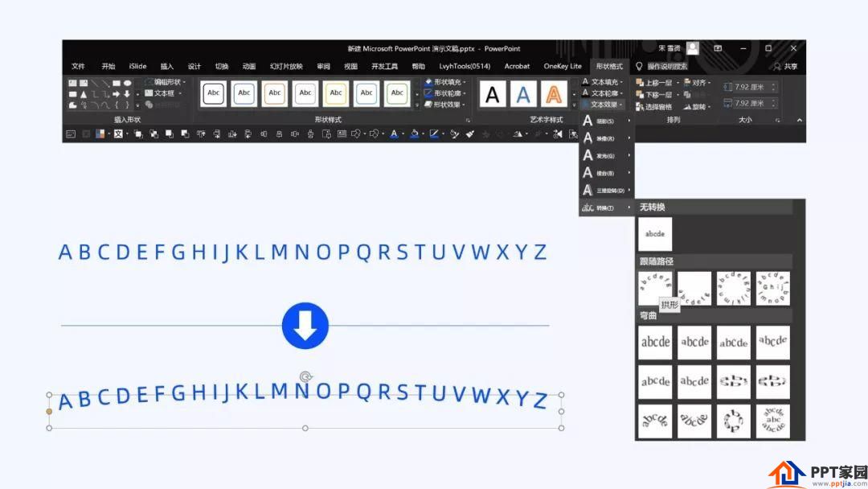
Task: Open the 对齐 align dropdown
Action: pyautogui.click(x=698, y=83)
